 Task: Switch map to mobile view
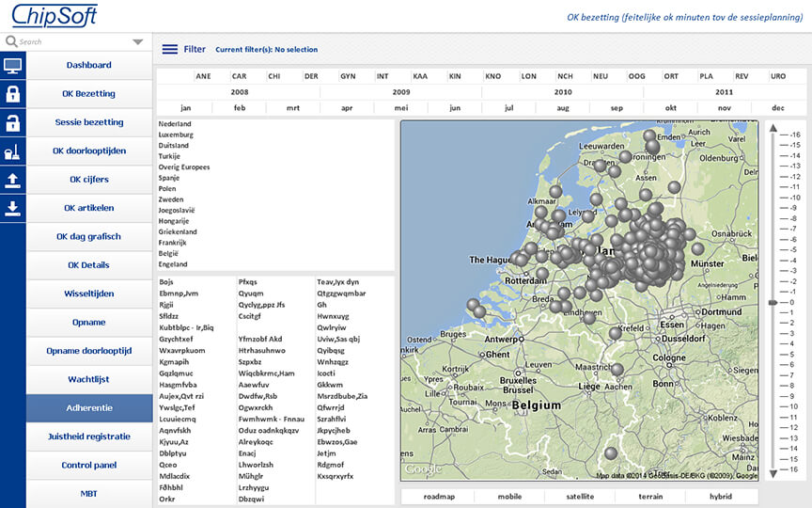tap(509, 497)
